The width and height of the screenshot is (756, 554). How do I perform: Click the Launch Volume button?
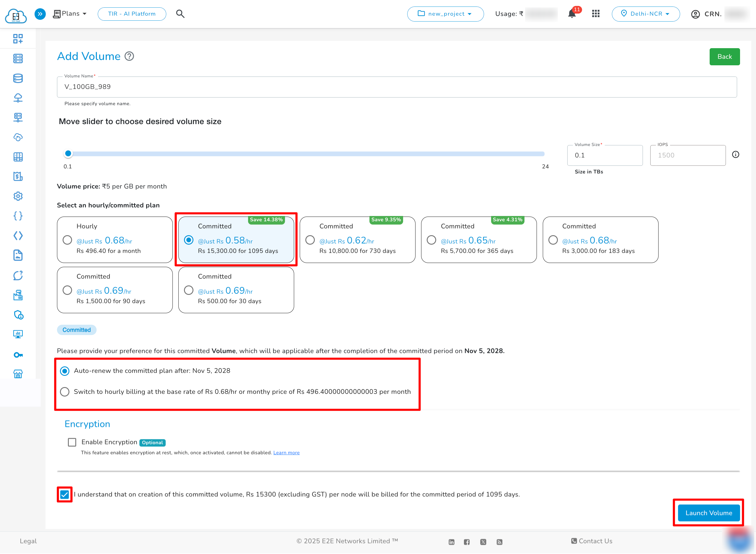[708, 513]
